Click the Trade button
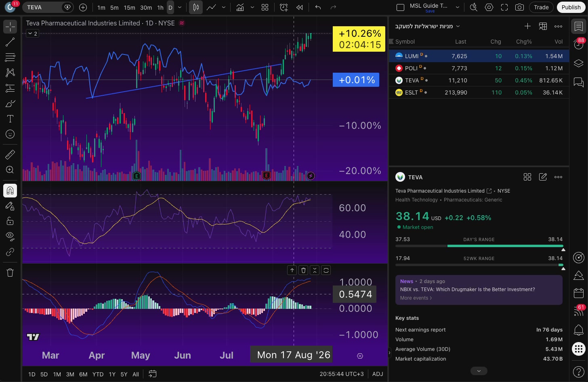588x382 pixels. 541,7
